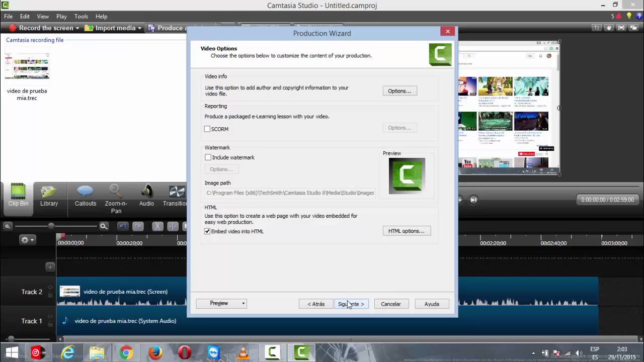Uncheck Embed video into HTML
Screen dimensions: 644x362
(207, 231)
